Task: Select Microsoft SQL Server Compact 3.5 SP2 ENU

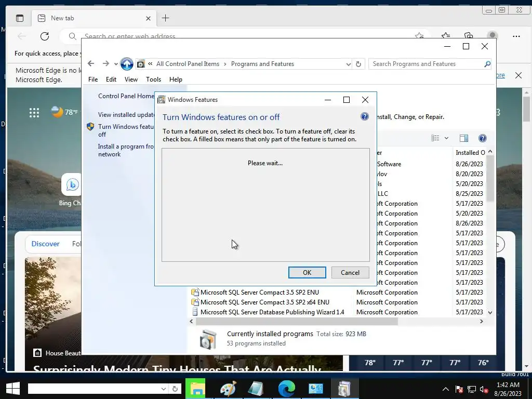Action: [260, 292]
